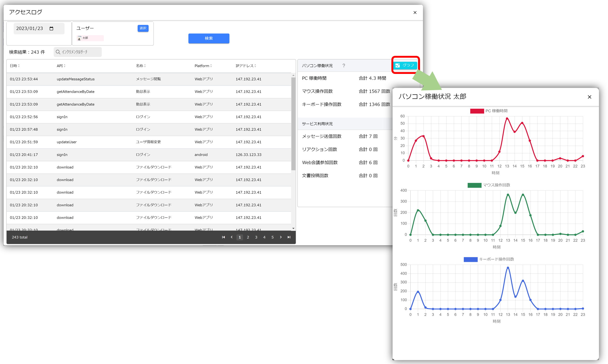This screenshot has width=608, height=364.
Task: Select the updateMessageStatus log row
Action: point(149,79)
